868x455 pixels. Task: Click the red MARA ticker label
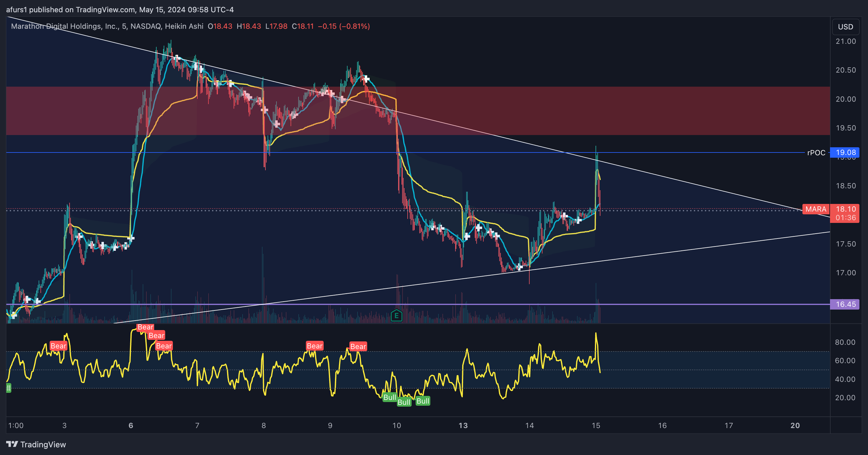click(816, 209)
